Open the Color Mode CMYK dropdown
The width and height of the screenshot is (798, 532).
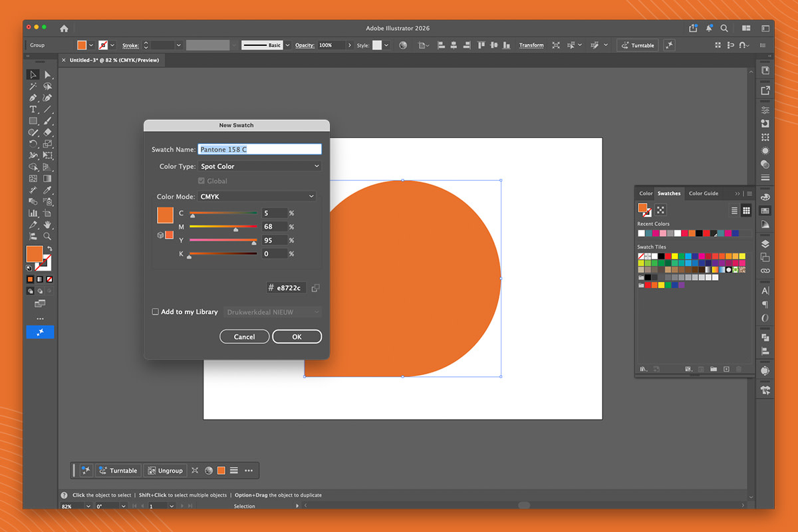257,197
